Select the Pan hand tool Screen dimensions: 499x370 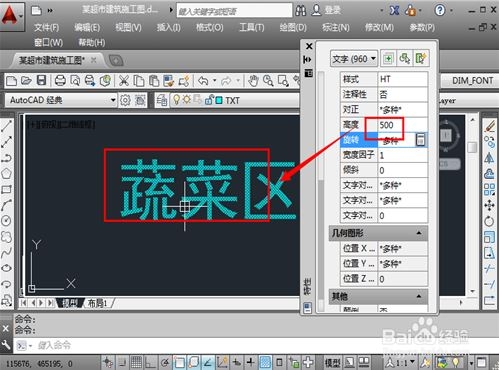[253, 81]
